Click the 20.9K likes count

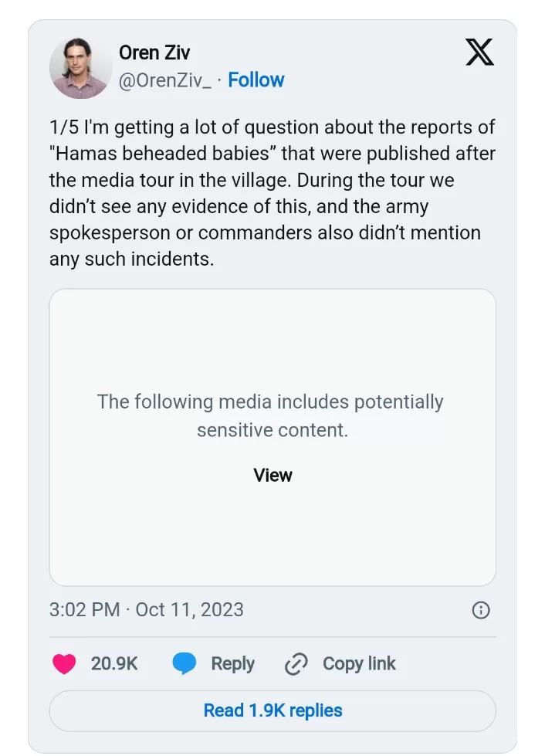coord(114,664)
